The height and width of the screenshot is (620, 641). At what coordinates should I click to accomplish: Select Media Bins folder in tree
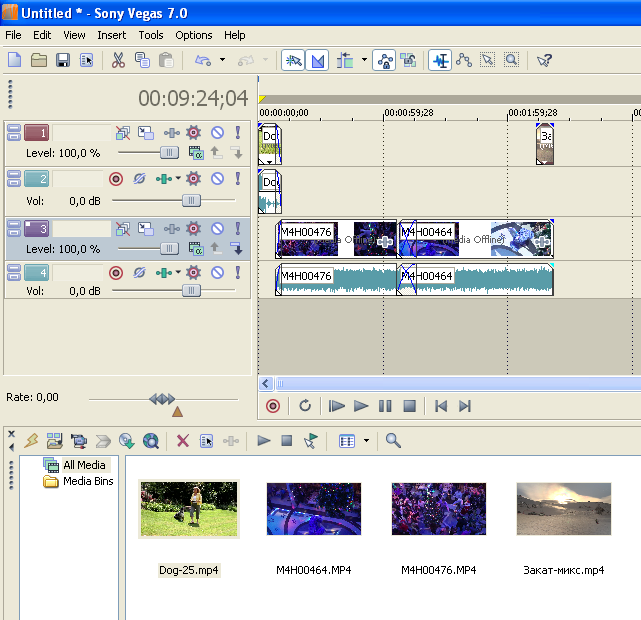click(x=88, y=481)
